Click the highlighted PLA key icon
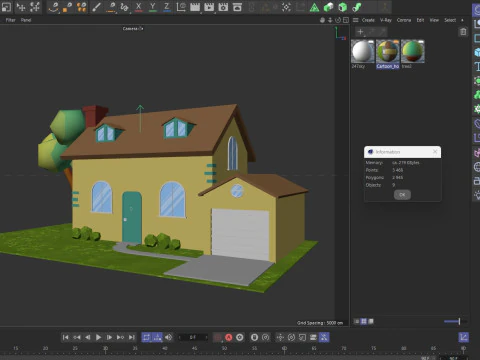The height and width of the screenshot is (360, 480). tap(324, 337)
